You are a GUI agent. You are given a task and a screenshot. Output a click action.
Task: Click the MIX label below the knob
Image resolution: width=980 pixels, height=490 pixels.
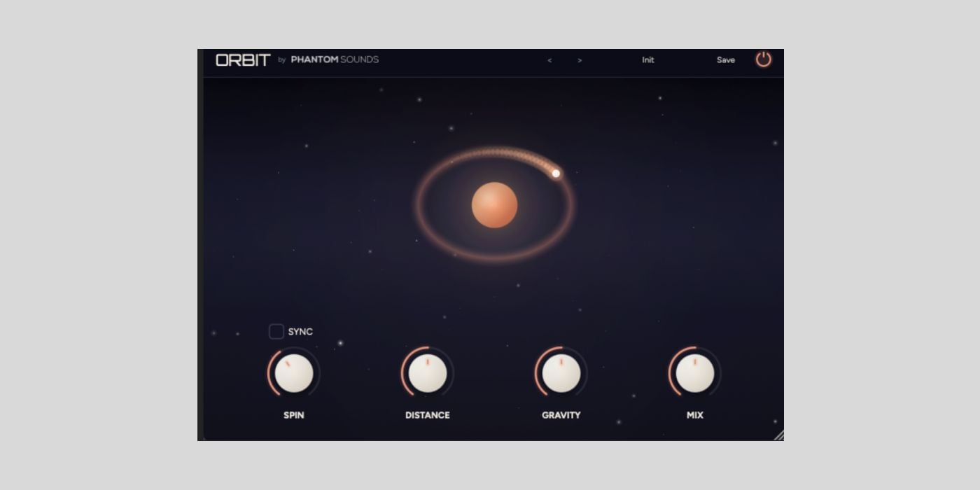tap(695, 415)
